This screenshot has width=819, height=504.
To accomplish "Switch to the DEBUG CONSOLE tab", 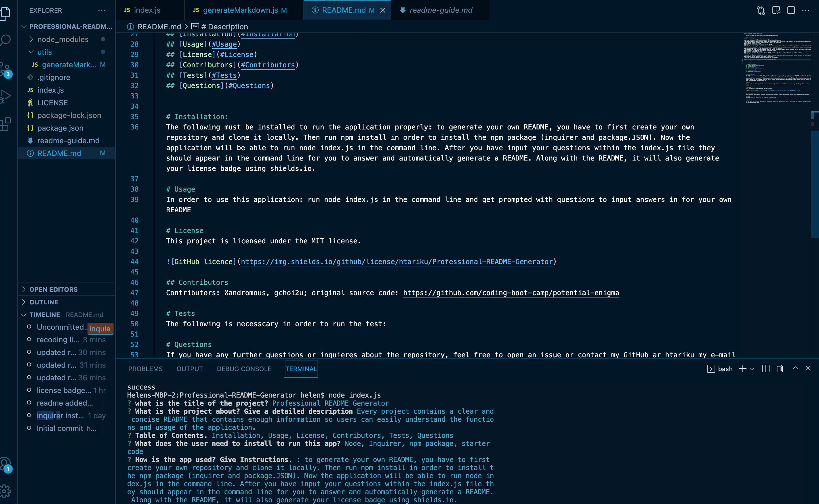I will [244, 369].
